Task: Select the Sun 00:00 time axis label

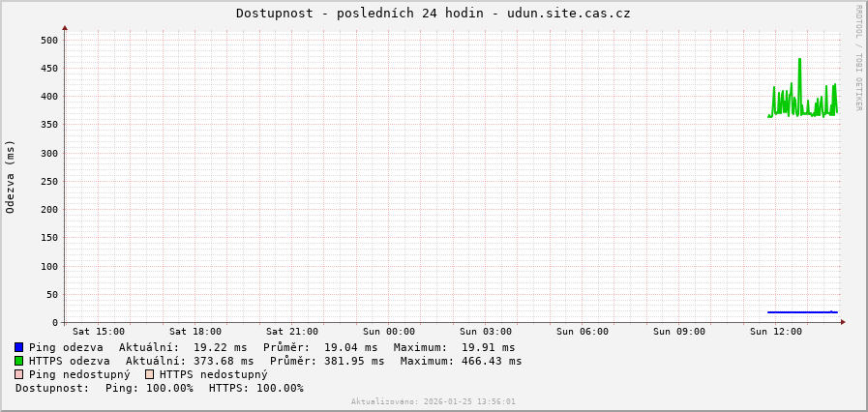Action: (388, 332)
